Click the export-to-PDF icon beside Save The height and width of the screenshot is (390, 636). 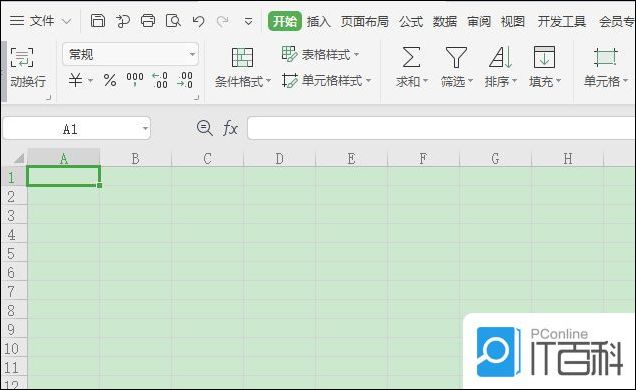click(123, 21)
